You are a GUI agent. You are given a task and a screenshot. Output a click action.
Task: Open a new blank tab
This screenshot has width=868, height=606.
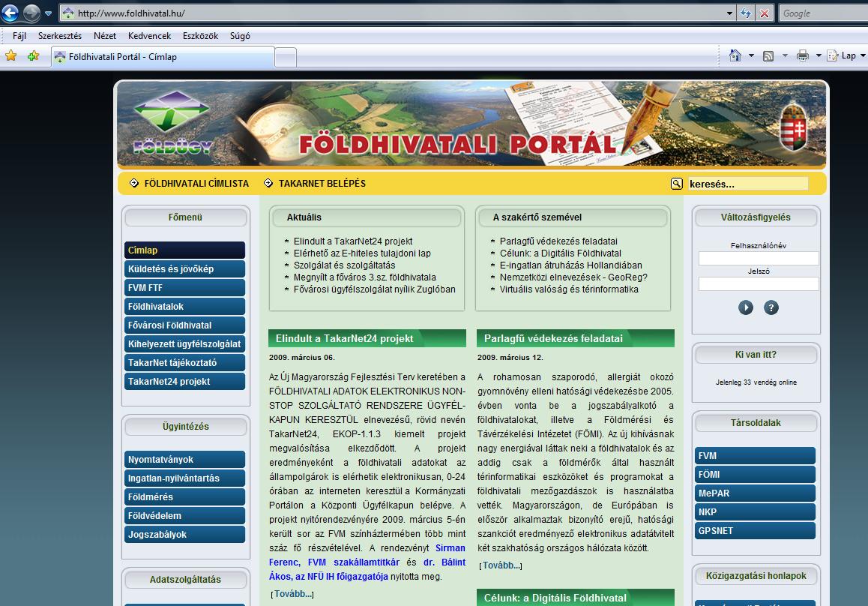point(286,58)
